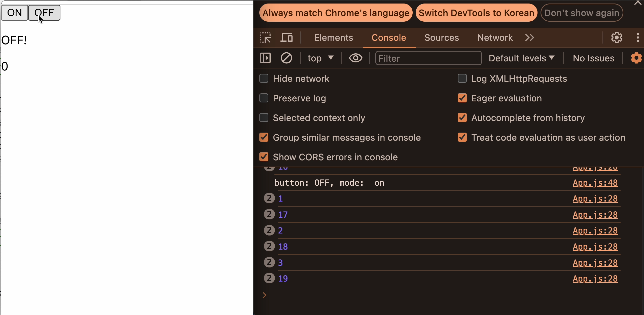Enable the Preserve log checkbox

tap(264, 98)
